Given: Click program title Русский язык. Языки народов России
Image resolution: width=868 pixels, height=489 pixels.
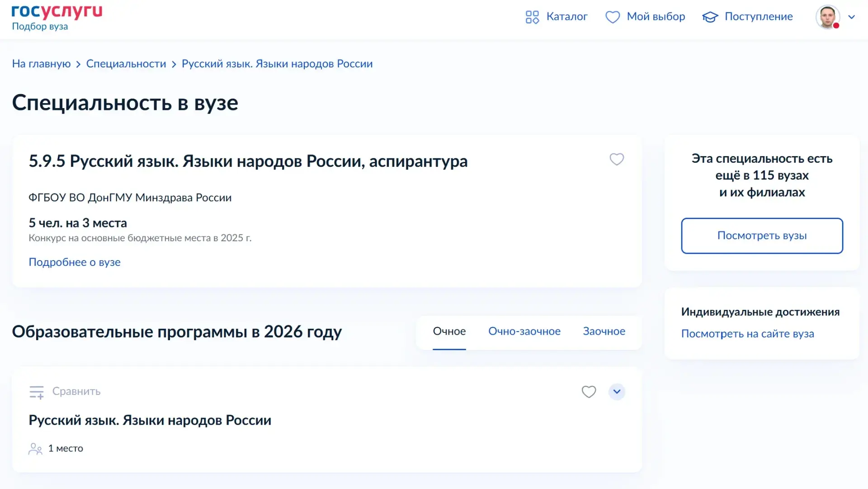Looking at the screenshot, I should coord(150,420).
